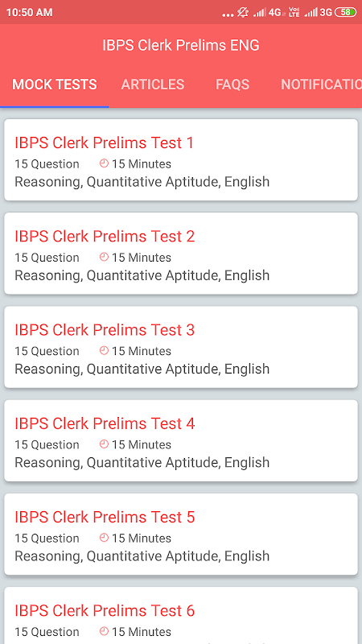Tap the clock icon in Test 6 card
The height and width of the screenshot is (644, 362).
coord(104,632)
